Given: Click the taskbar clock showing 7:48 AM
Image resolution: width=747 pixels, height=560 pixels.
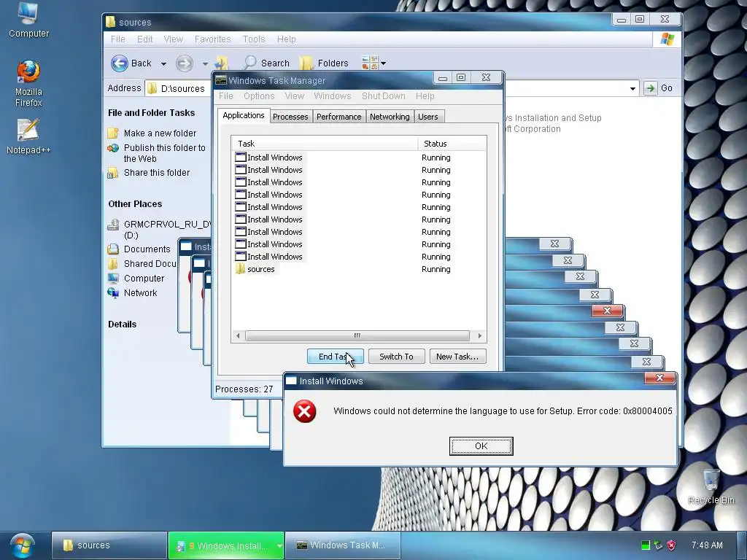Looking at the screenshot, I should tap(707, 545).
